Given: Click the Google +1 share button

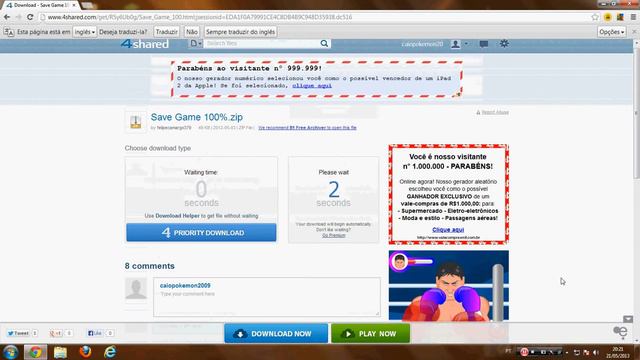Looking at the screenshot, I should coord(56,333).
